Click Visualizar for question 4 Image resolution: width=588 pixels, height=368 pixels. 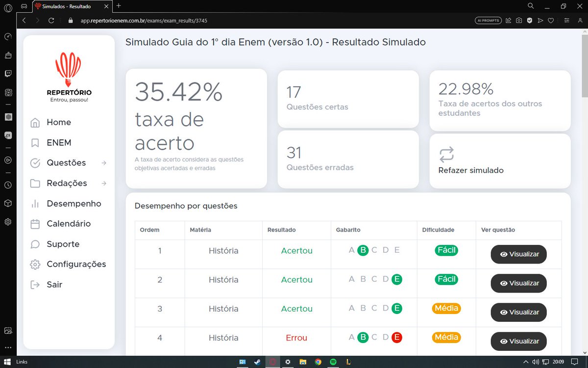pyautogui.click(x=518, y=342)
